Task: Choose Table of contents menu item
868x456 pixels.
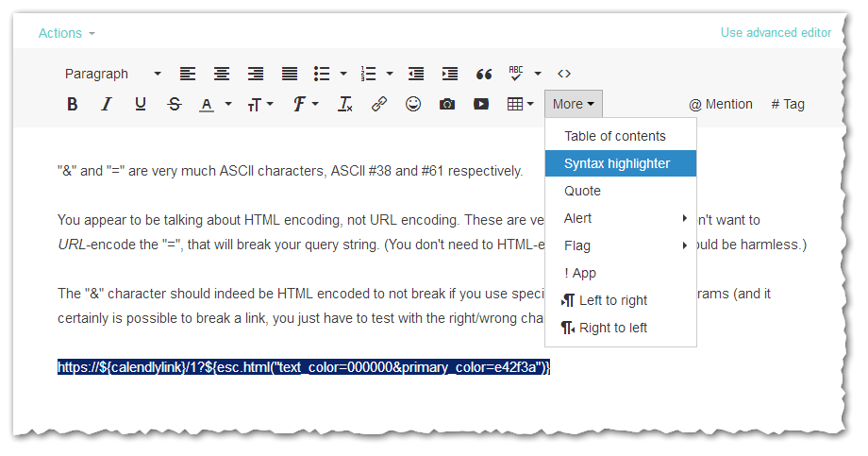Action: click(615, 136)
